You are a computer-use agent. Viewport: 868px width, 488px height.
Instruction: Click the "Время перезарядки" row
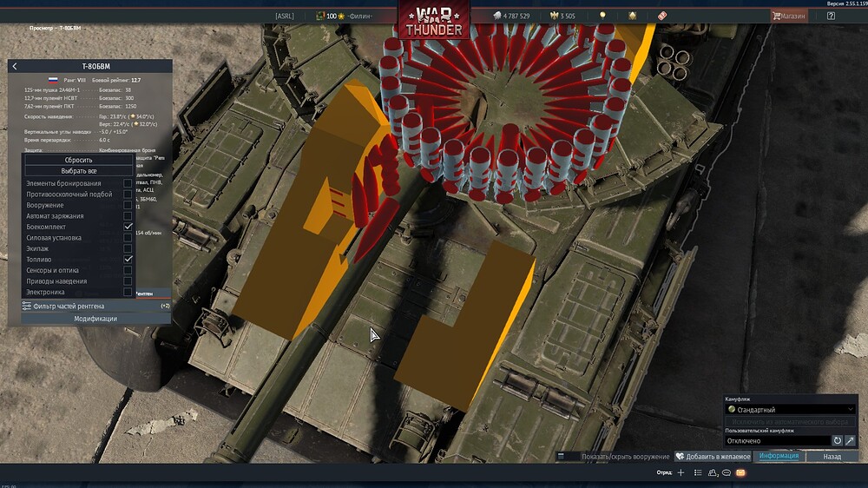click(68, 140)
